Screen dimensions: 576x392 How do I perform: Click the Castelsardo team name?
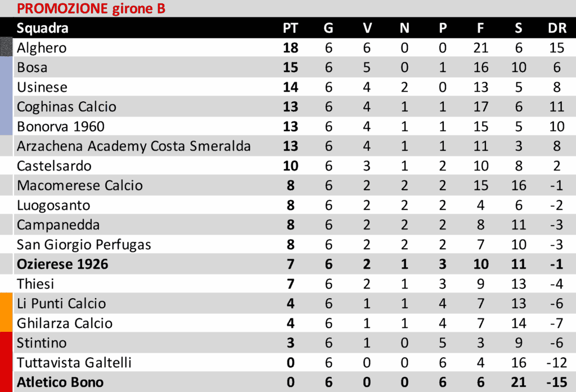(x=54, y=166)
